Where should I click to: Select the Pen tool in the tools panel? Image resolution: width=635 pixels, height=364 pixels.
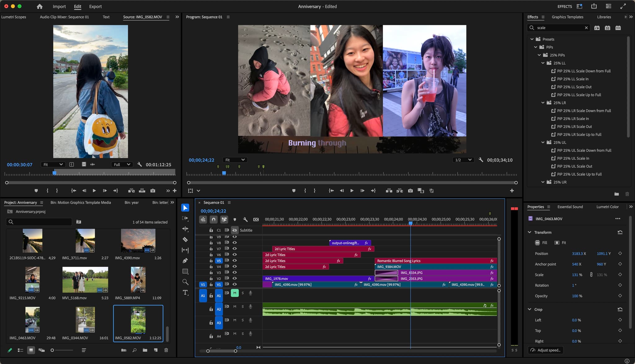[185, 260]
